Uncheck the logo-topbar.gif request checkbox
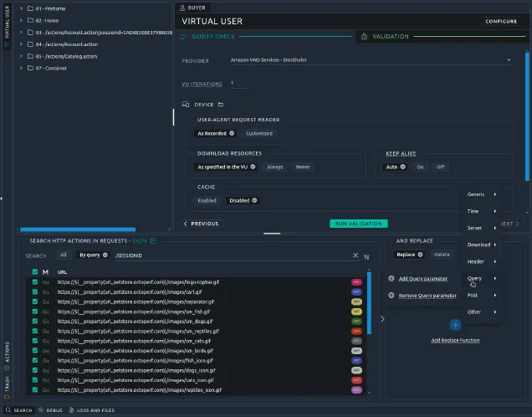 click(35, 282)
